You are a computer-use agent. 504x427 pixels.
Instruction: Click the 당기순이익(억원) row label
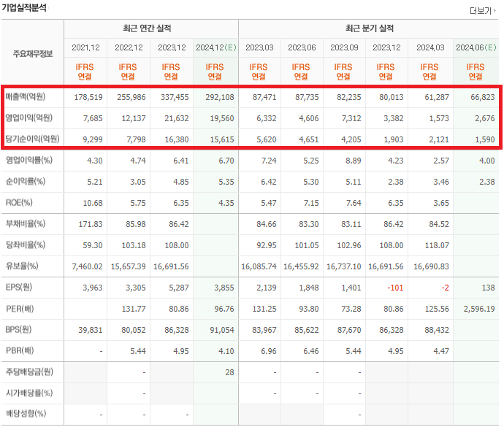click(x=32, y=139)
